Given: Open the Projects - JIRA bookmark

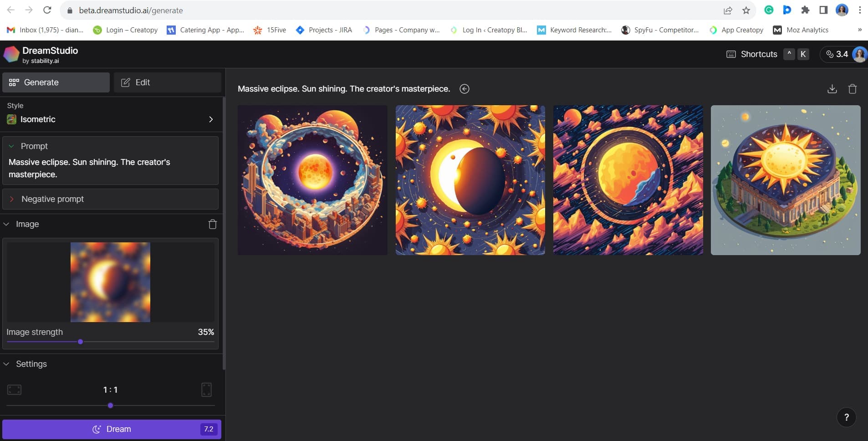Looking at the screenshot, I should [x=323, y=30].
